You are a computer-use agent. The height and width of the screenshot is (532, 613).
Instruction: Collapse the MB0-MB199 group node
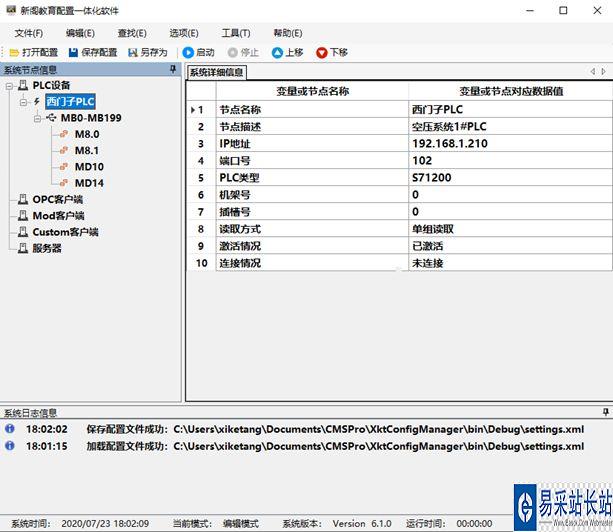pyautogui.click(x=37, y=118)
